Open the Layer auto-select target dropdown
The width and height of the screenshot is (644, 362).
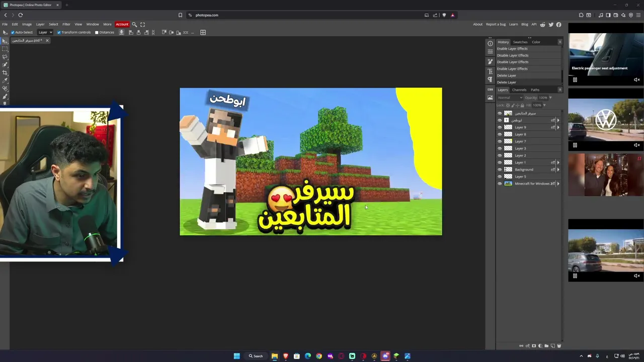coord(45,32)
